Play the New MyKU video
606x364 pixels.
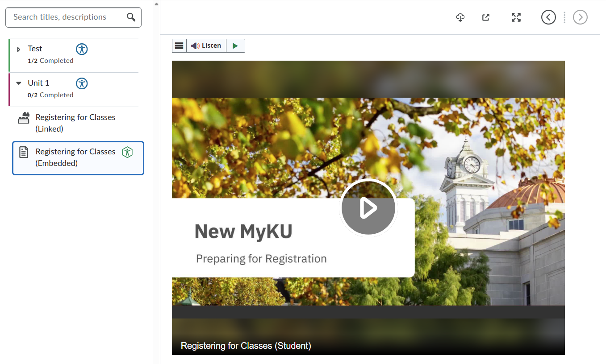(x=368, y=208)
